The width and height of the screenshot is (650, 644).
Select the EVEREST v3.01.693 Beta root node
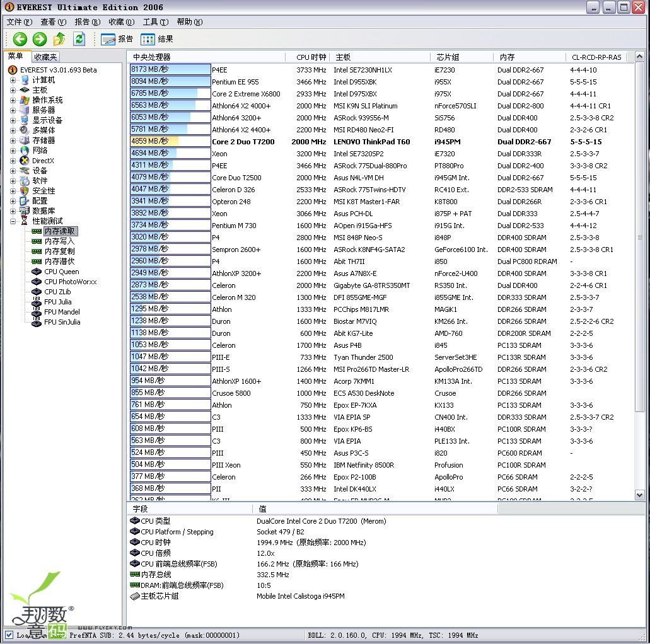tap(58, 69)
